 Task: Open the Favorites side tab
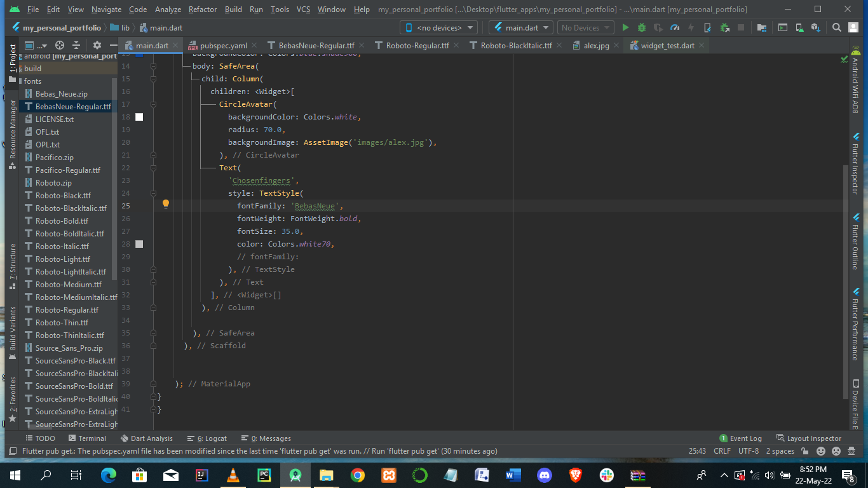click(12, 400)
